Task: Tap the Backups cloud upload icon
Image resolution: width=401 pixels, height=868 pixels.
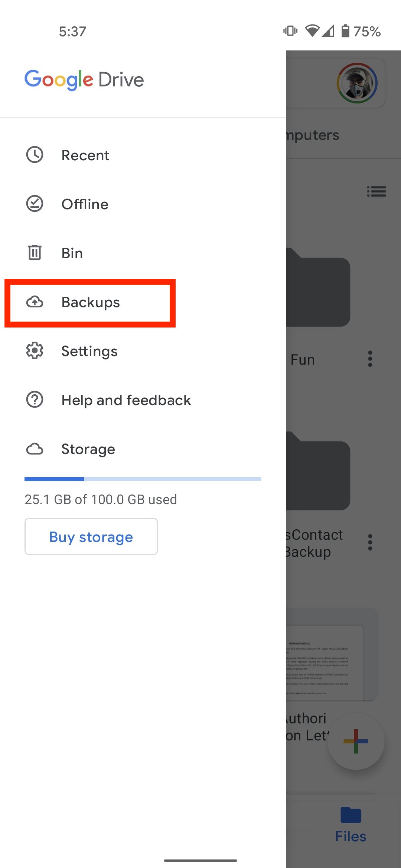Action: click(35, 302)
